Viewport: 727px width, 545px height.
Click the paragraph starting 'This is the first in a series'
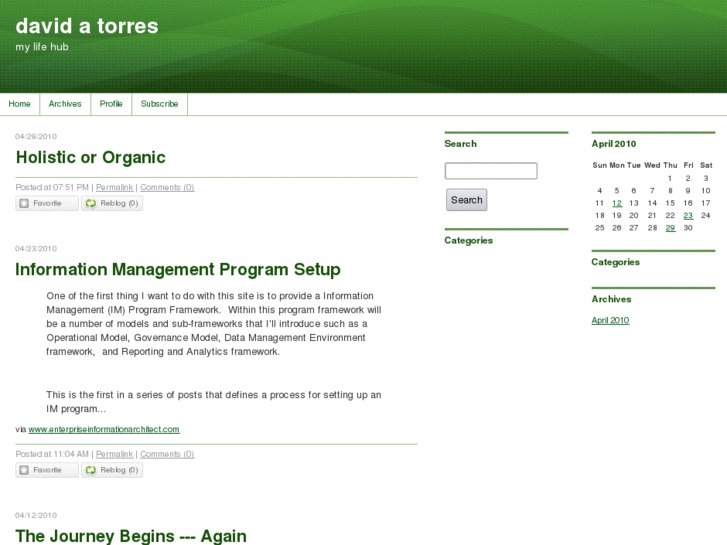click(x=213, y=402)
